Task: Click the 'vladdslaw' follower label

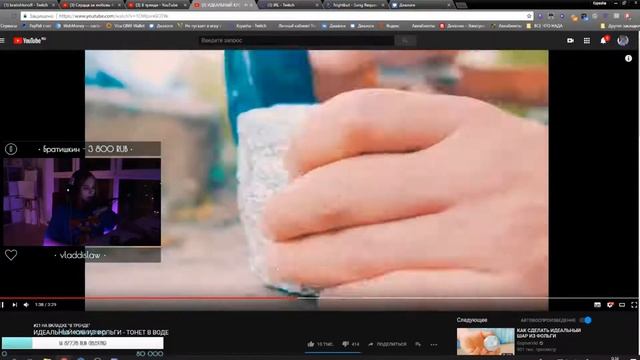Action: [x=80, y=255]
